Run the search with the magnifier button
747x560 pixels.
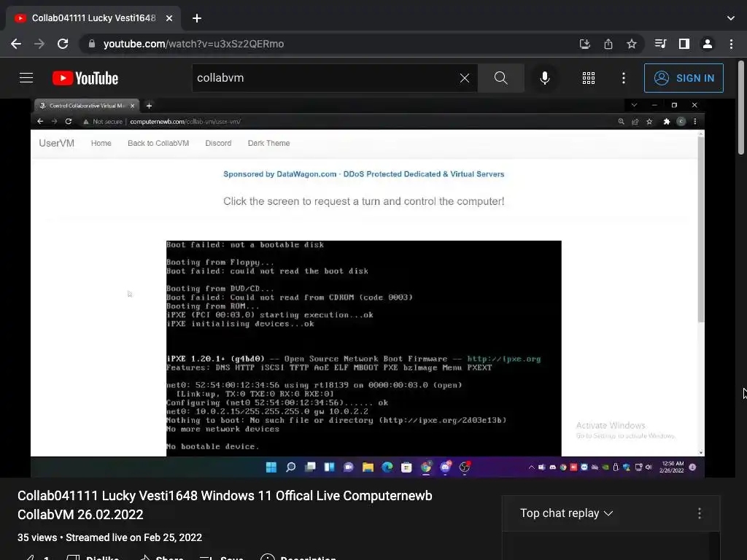(x=500, y=78)
